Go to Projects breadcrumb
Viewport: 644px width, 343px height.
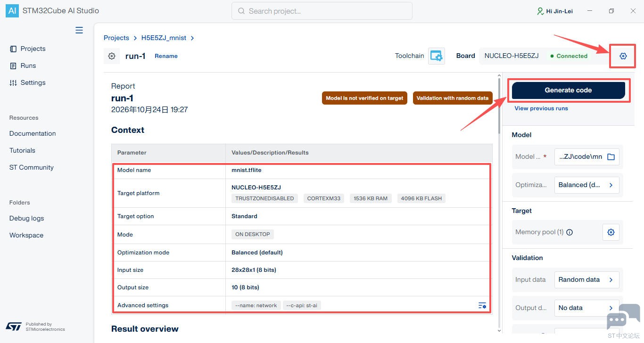pos(116,38)
